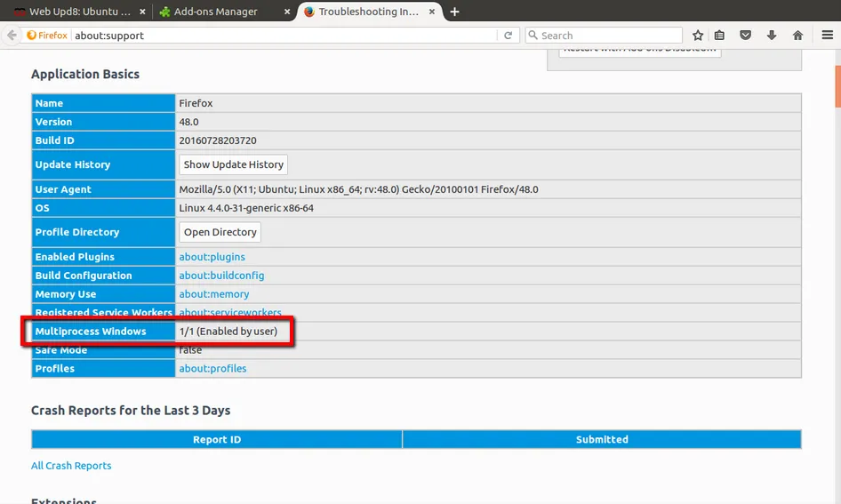Open a new tab with plus button

(x=455, y=12)
